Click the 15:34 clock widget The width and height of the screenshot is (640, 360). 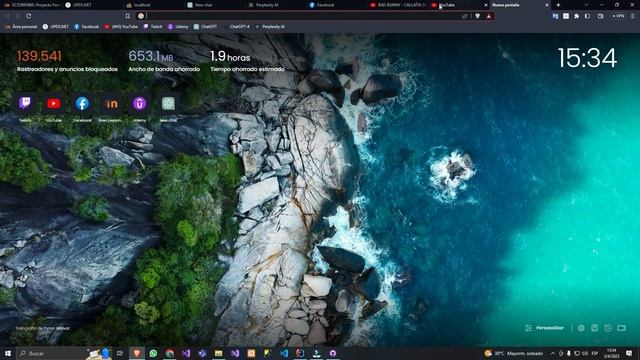tap(587, 58)
